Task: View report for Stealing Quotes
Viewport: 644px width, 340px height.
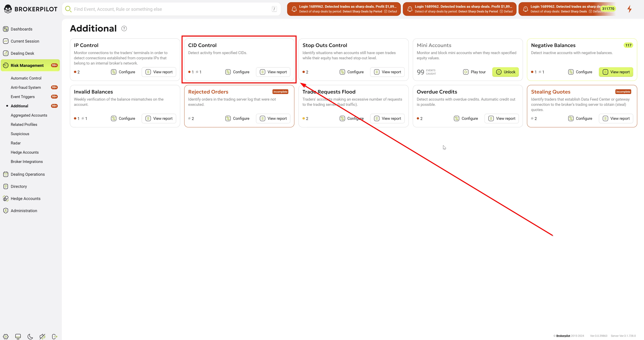Action: (616, 119)
